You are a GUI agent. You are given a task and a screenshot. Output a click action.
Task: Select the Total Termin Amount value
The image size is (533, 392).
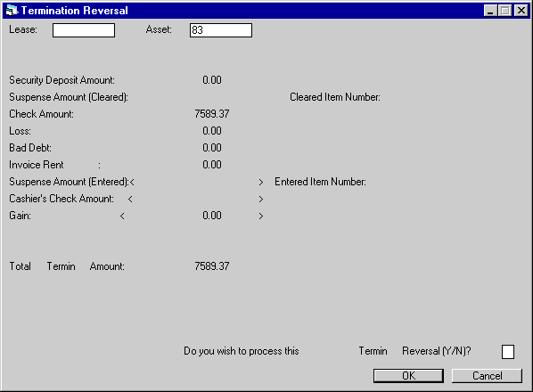click(212, 266)
